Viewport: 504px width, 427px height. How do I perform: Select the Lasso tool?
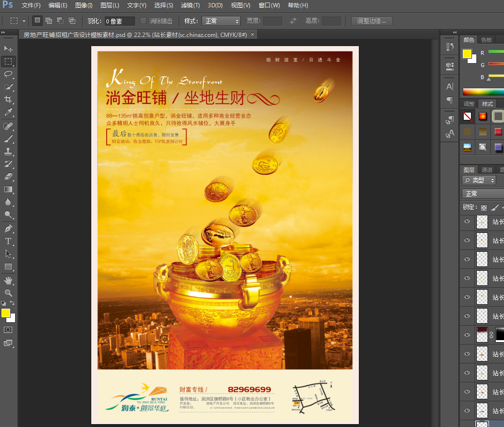click(8, 74)
